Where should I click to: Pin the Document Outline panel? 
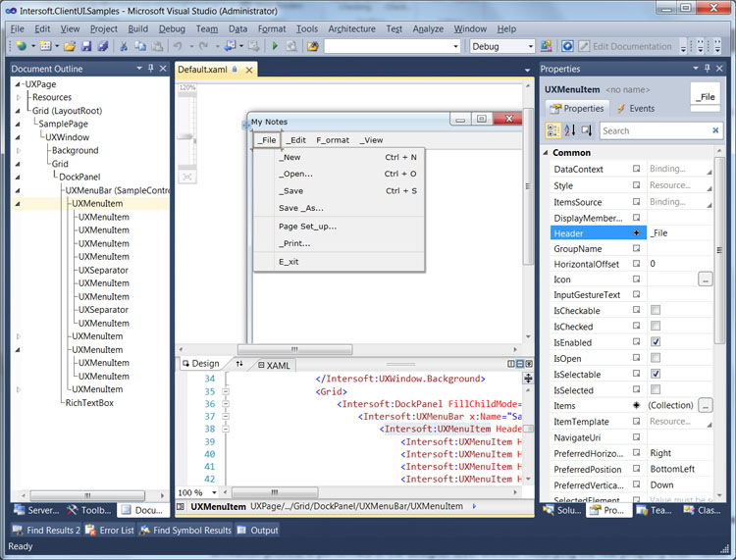point(151,69)
